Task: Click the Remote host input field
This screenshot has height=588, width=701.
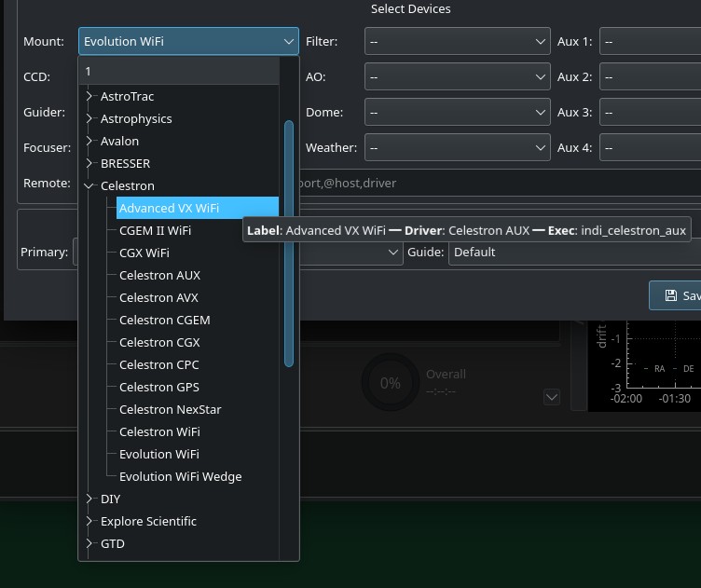Action: (x=500, y=183)
